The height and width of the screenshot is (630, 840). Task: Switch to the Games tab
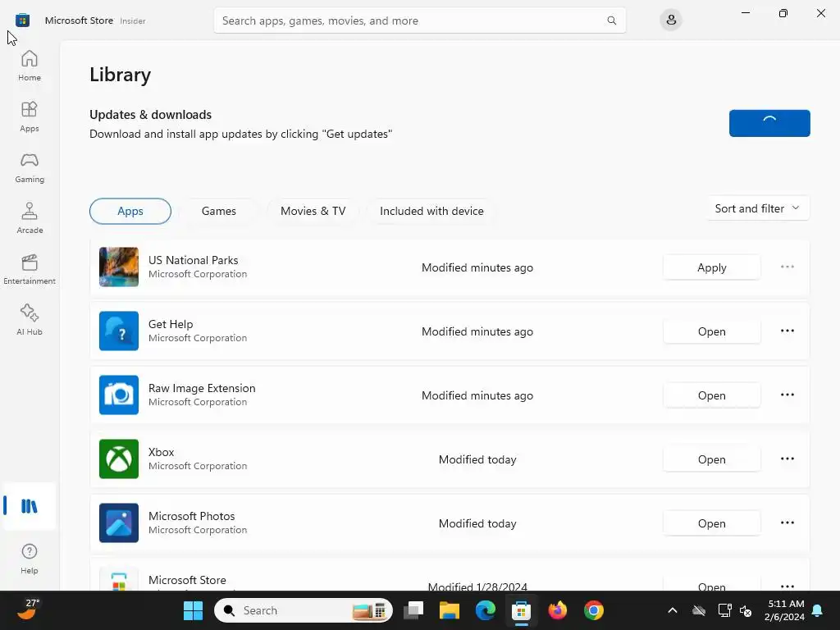coord(218,211)
